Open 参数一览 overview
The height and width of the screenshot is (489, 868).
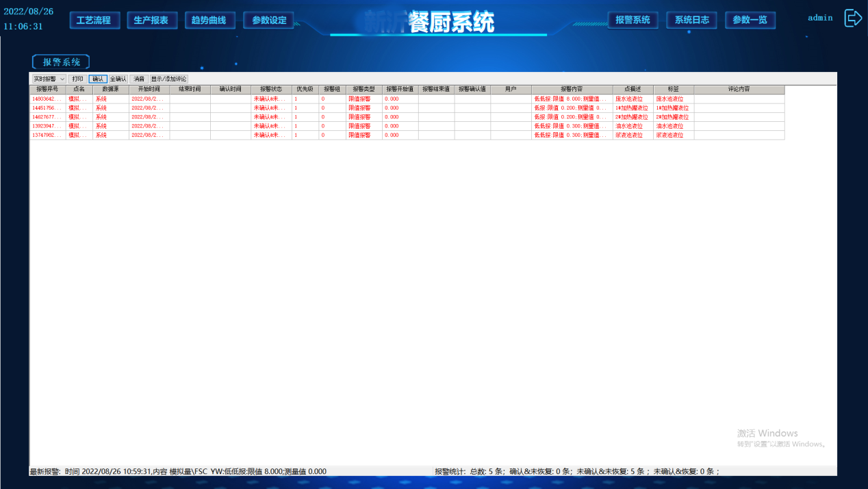pos(750,20)
